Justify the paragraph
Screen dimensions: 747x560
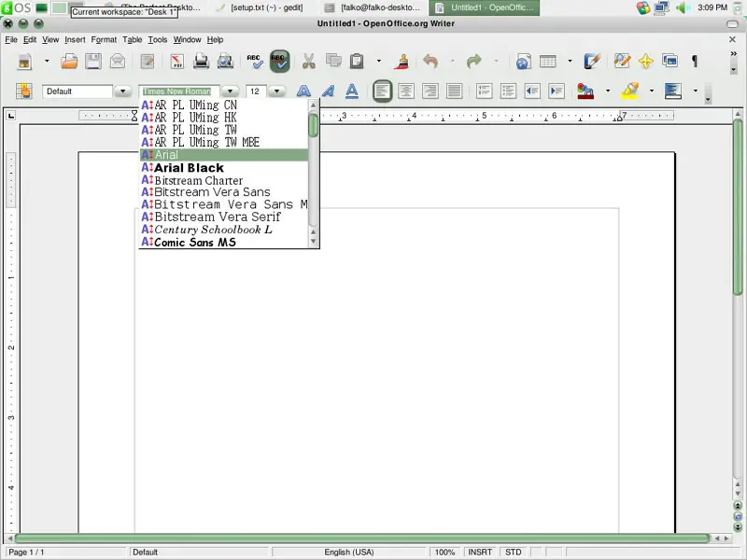pyautogui.click(x=455, y=91)
